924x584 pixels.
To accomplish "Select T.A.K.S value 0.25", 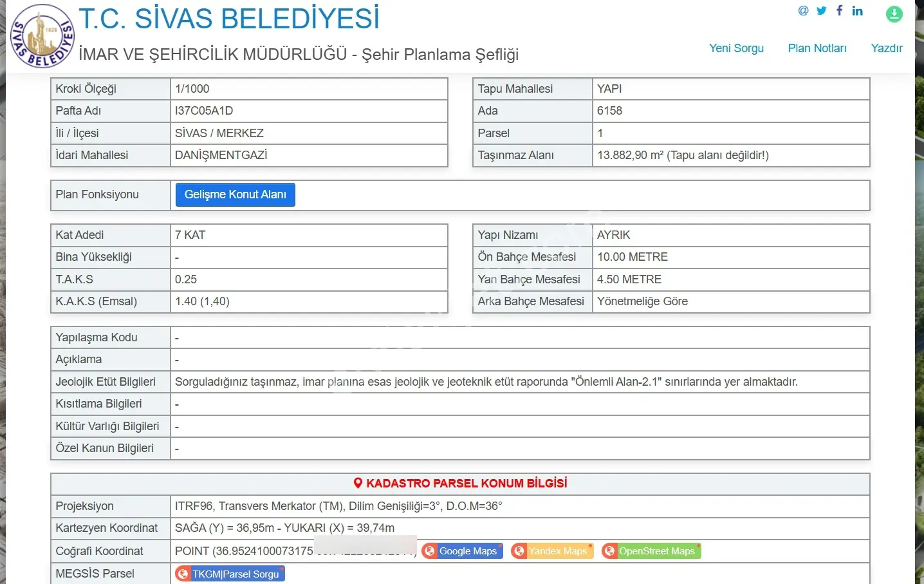I will click(186, 279).
